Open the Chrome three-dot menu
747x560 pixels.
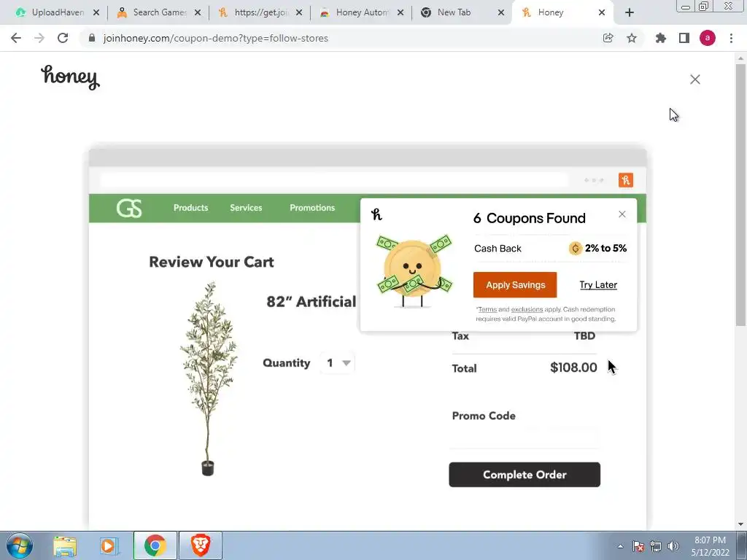click(x=731, y=38)
